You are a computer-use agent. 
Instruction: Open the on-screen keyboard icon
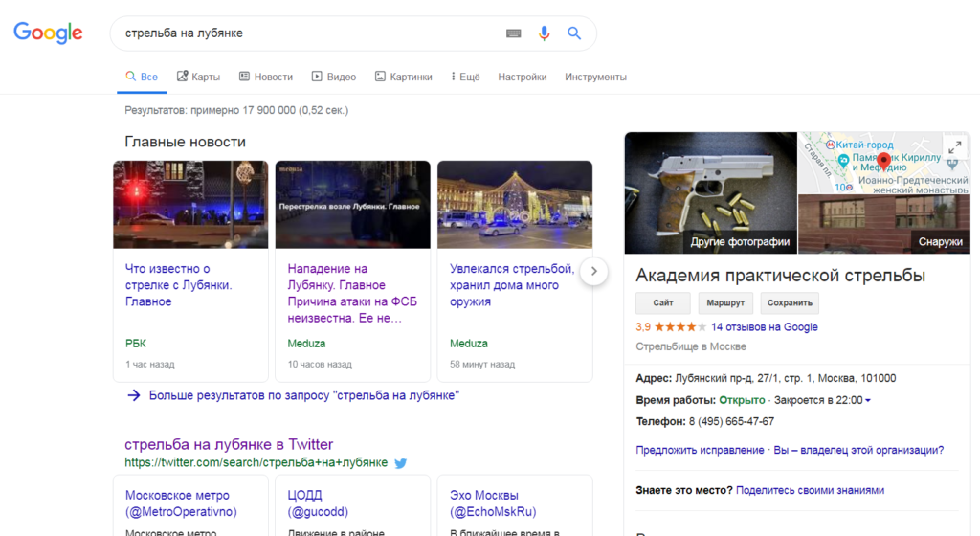click(514, 33)
